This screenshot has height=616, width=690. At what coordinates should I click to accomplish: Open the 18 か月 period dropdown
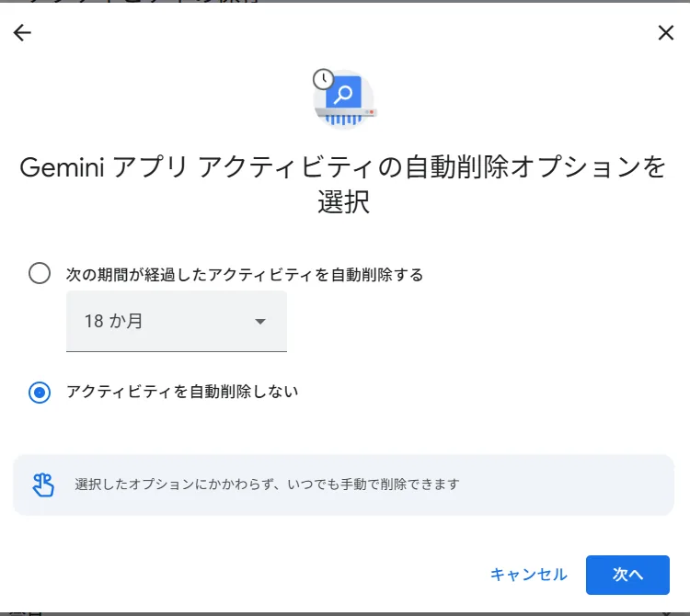[x=177, y=321]
